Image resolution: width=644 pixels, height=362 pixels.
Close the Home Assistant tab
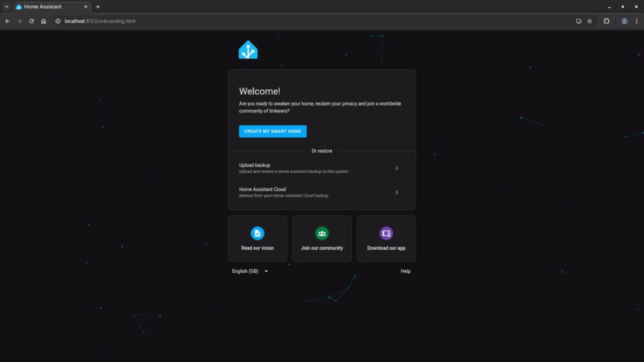click(x=86, y=6)
